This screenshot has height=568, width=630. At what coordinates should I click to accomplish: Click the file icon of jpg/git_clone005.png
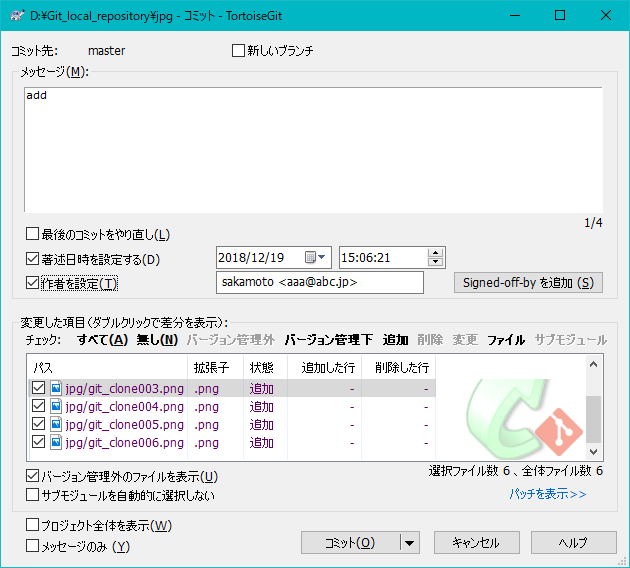click(x=56, y=424)
